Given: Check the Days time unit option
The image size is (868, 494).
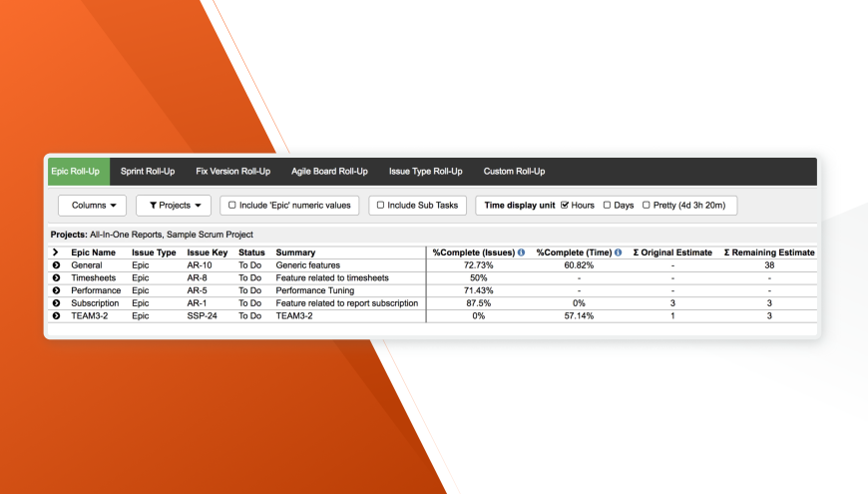Looking at the screenshot, I should click(608, 205).
